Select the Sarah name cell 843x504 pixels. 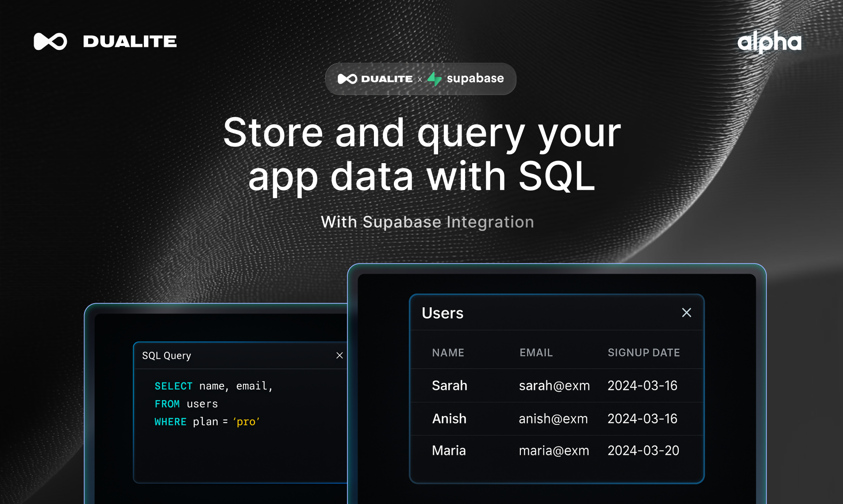point(450,386)
